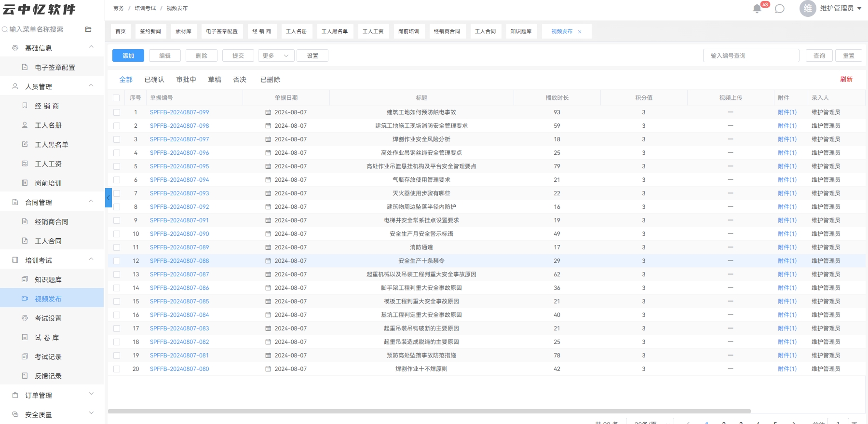Collapse the 人员管理 menu chevron
868x424 pixels.
pos(91,85)
